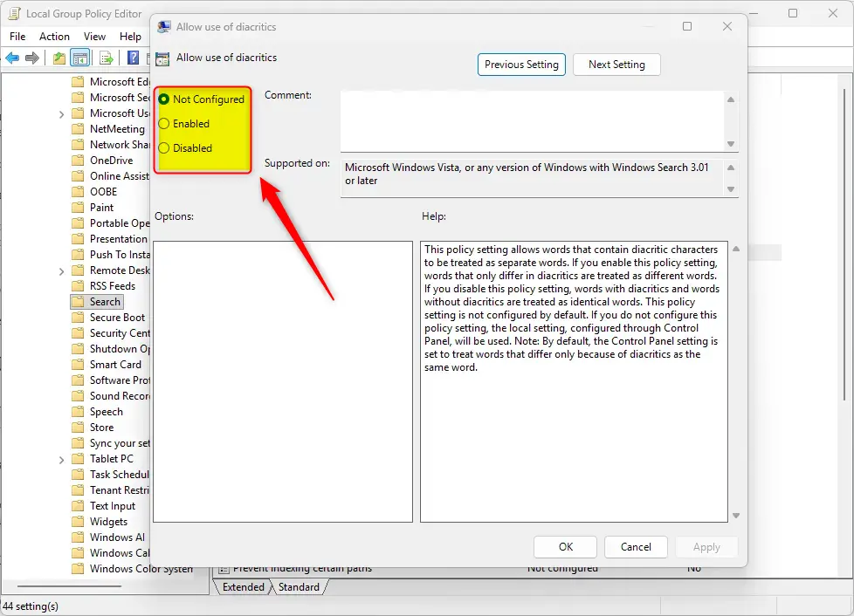Viewport: 854px width, 616px height.
Task: Click the dialog title bar icon
Action: (164, 27)
